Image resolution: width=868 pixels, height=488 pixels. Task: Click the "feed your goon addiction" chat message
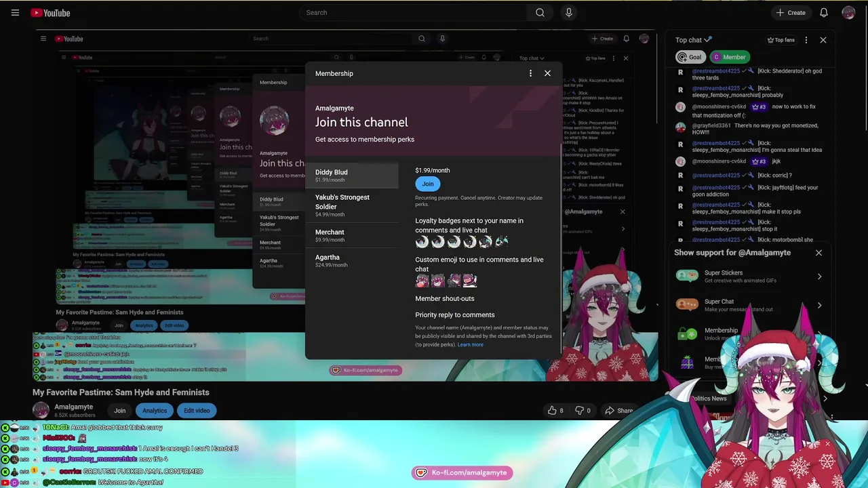[x=755, y=190]
